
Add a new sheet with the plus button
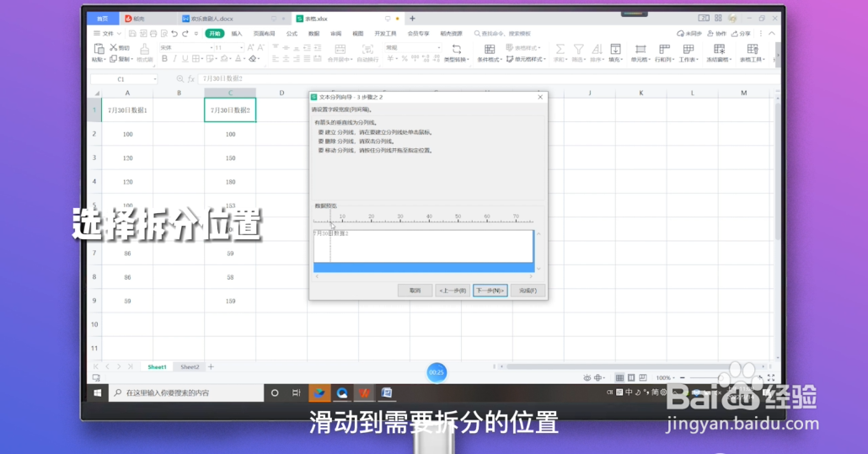click(x=211, y=366)
